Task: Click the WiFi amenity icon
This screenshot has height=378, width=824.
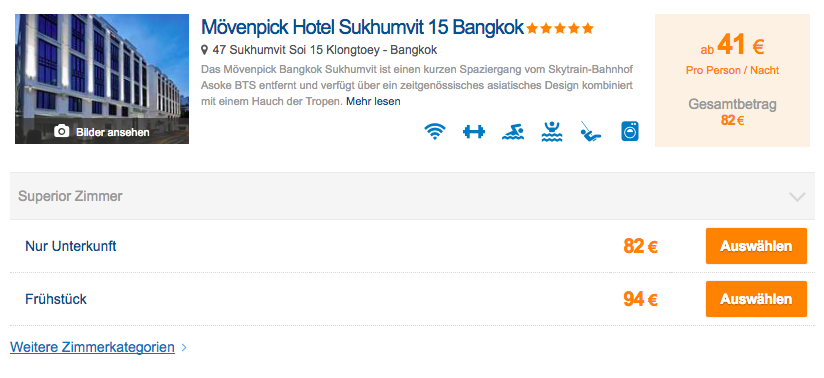Action: tap(435, 131)
